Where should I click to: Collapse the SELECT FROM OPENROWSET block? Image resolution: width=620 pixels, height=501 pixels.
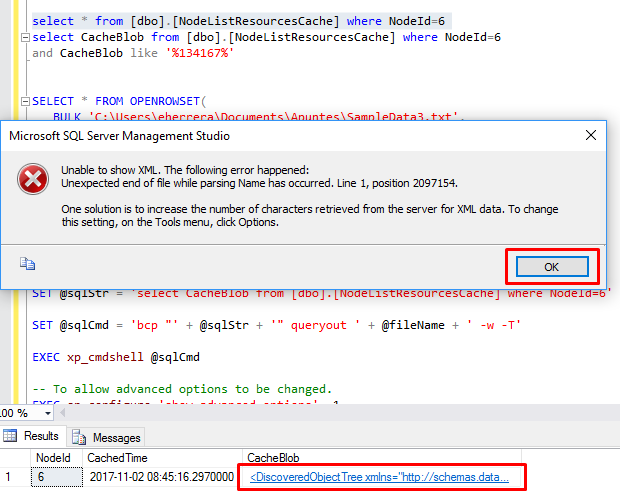(25, 101)
